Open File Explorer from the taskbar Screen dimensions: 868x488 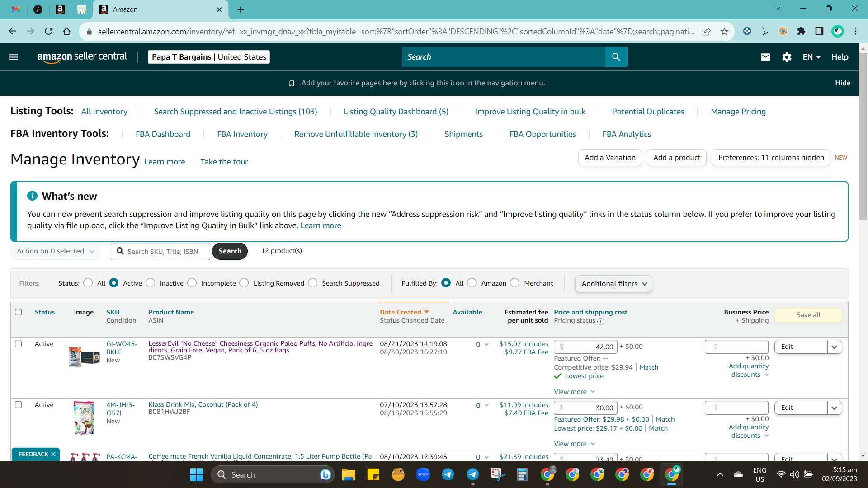pyautogui.click(x=348, y=474)
